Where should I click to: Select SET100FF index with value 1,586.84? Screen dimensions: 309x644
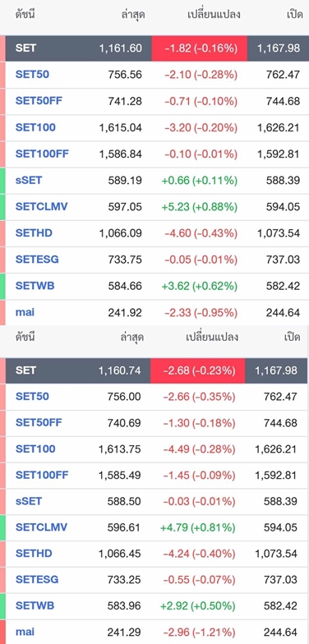pos(43,154)
